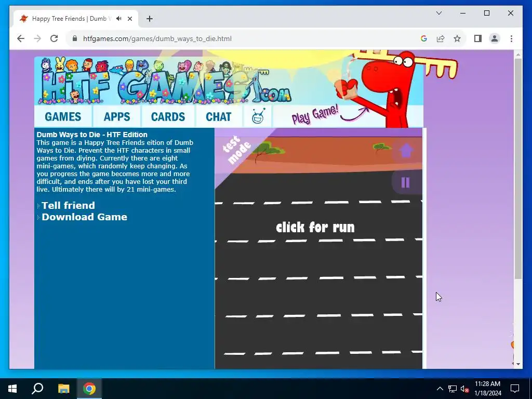This screenshot has height=399, width=532.
Task: Bookmark this page with star icon
Action: pyautogui.click(x=457, y=38)
